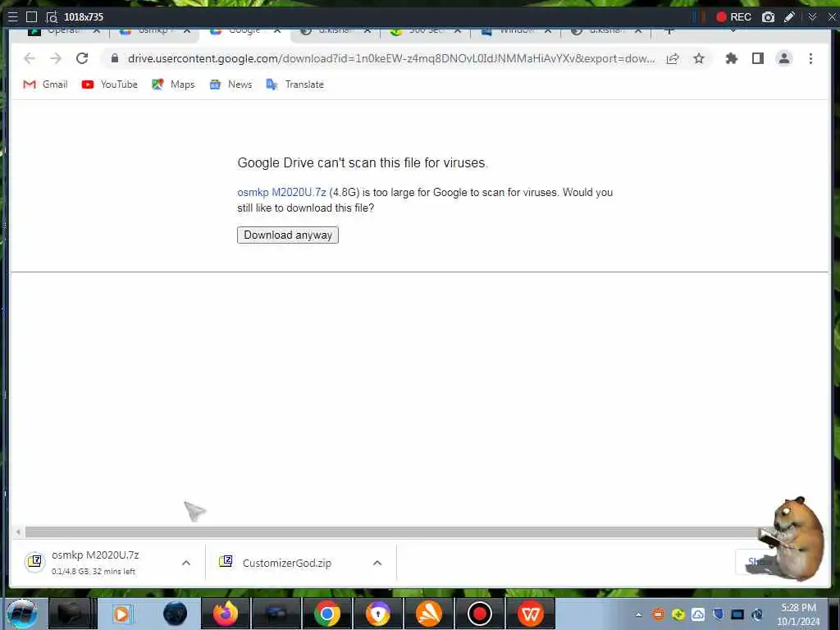
Task: Click the horizontal scrollbar of the page
Action: click(x=394, y=532)
